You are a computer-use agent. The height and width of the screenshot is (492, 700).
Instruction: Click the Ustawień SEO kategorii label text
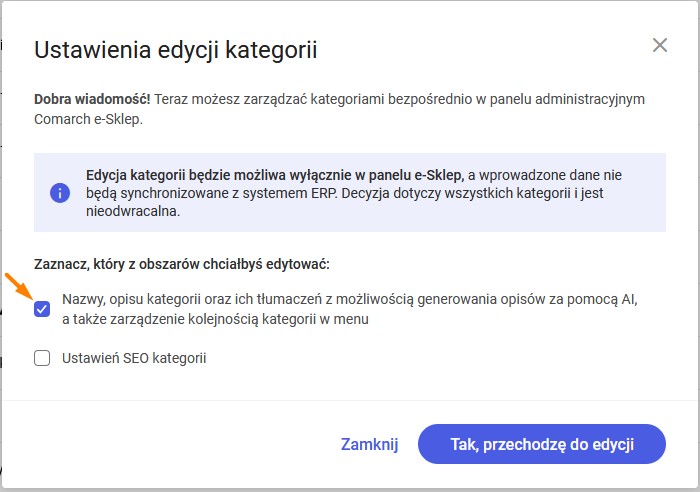pyautogui.click(x=134, y=358)
